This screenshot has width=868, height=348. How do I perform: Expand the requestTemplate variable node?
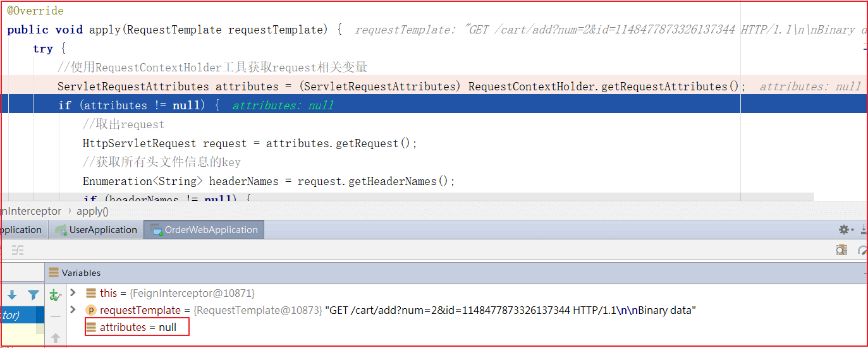click(73, 310)
